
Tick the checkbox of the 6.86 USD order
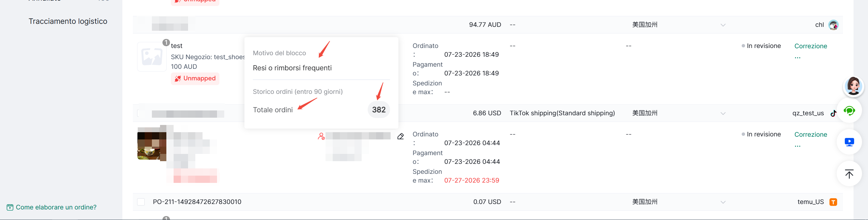pos(141,113)
